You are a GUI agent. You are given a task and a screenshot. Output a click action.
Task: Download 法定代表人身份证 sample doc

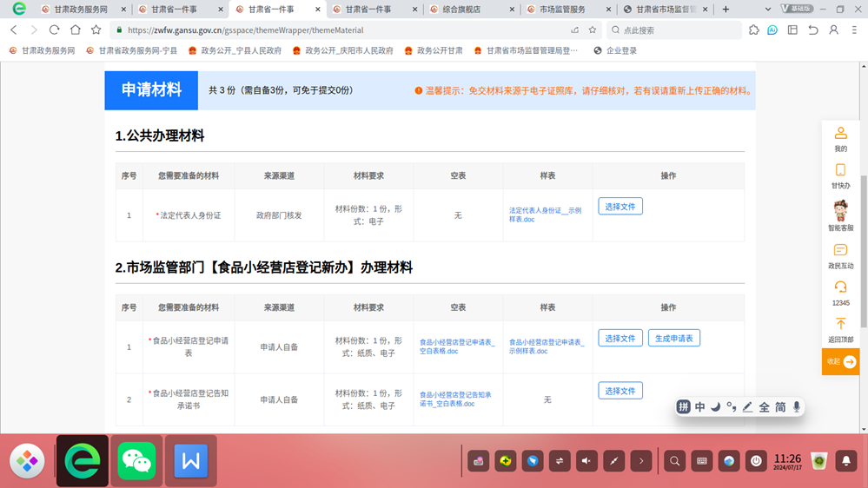pyautogui.click(x=546, y=214)
